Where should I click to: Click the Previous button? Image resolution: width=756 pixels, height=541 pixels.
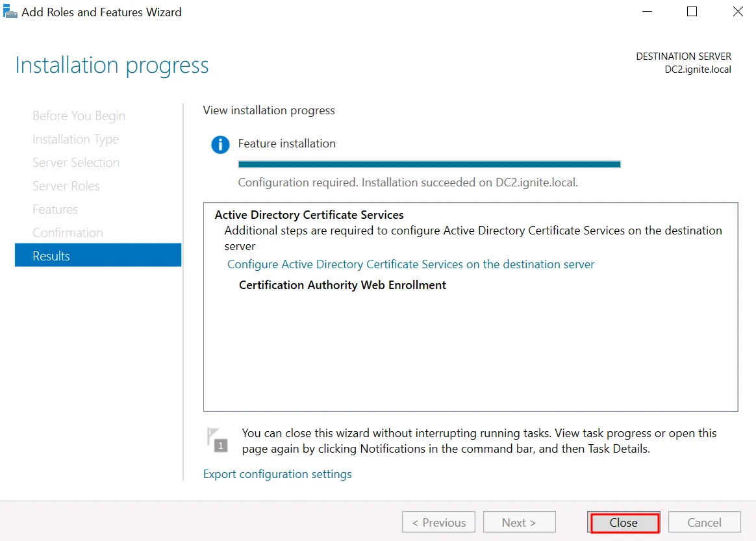439,522
